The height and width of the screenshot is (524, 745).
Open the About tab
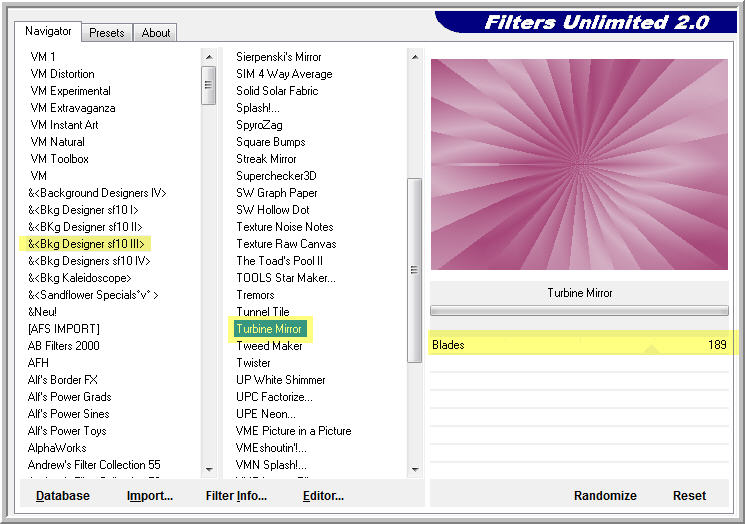coord(155,33)
